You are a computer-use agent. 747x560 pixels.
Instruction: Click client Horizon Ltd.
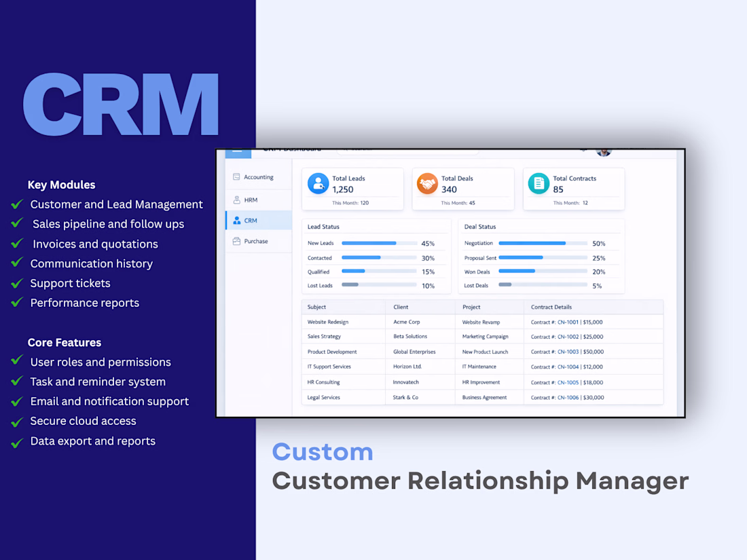pos(407,367)
